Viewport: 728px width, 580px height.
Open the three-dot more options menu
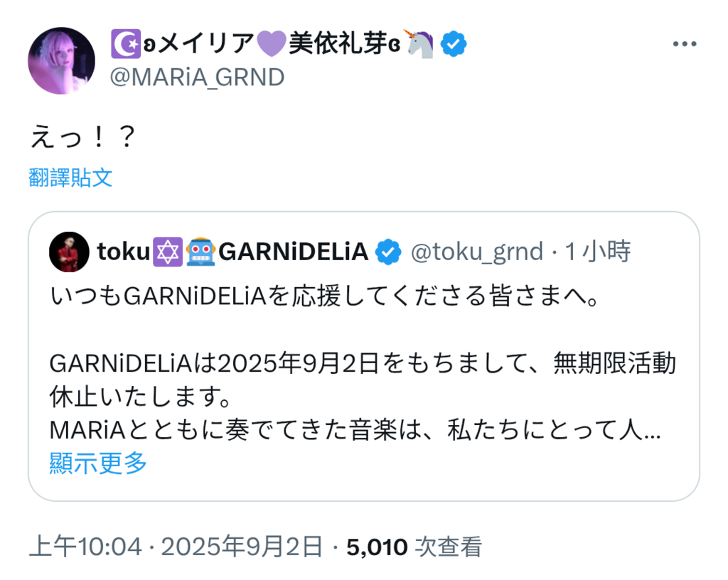[684, 44]
